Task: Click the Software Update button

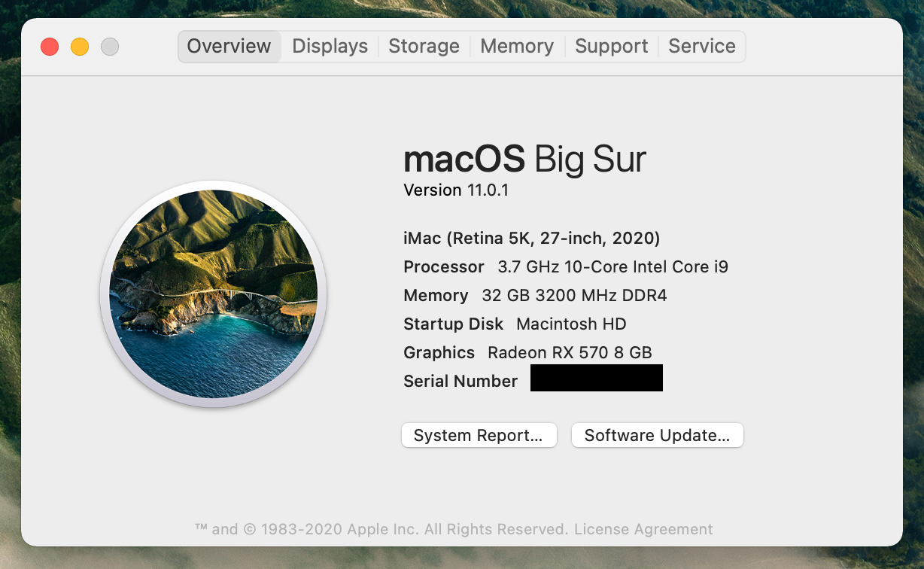Action: click(x=657, y=435)
